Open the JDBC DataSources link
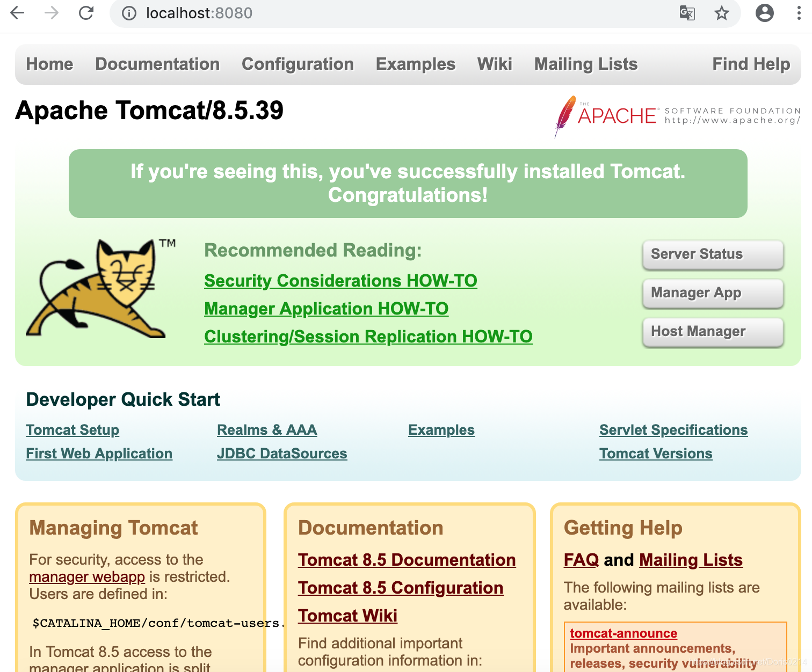 tap(282, 454)
